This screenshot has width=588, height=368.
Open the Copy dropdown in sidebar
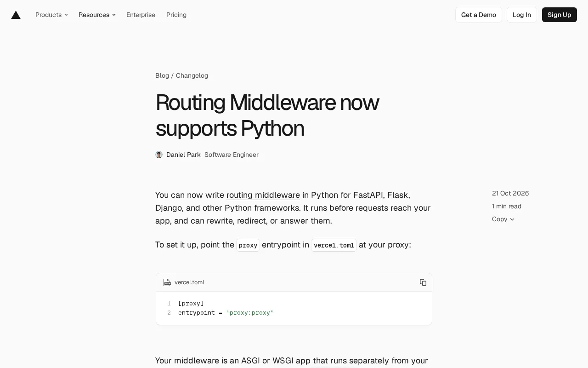[503, 219]
